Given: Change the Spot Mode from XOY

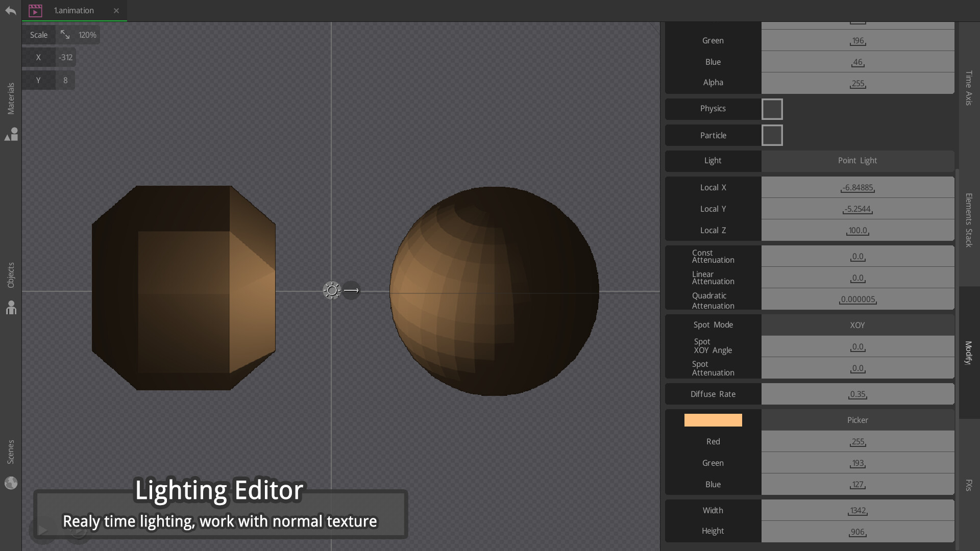Looking at the screenshot, I should (857, 324).
